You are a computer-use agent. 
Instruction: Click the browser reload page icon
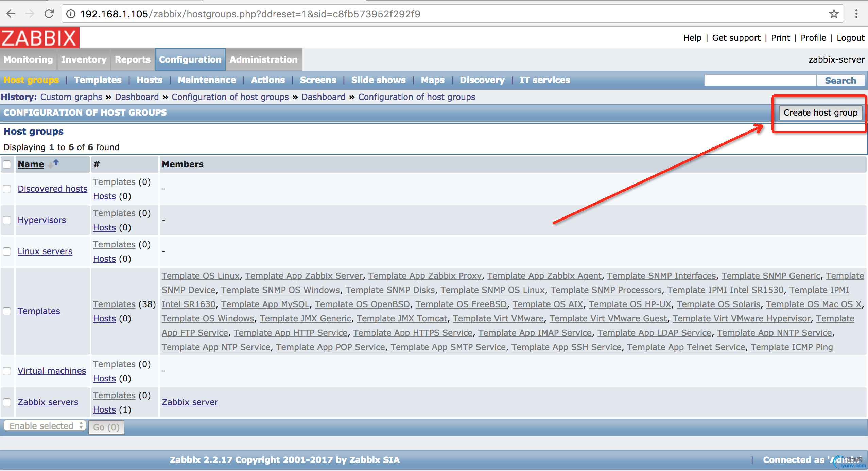(x=49, y=14)
